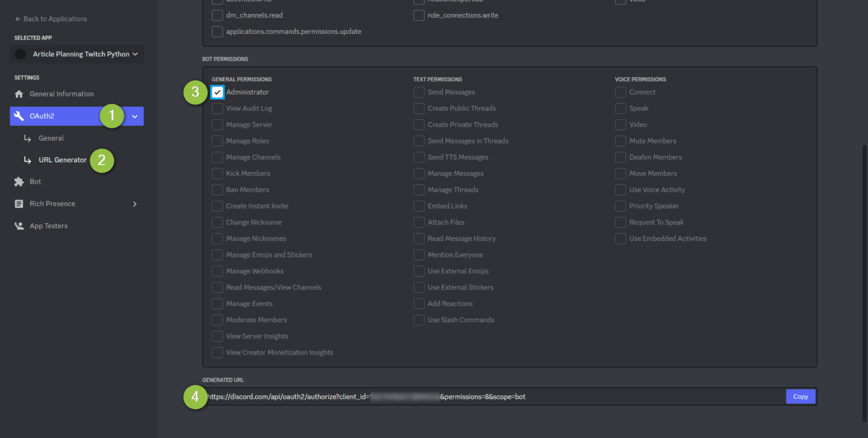Enable the Attach Files checkbox
Viewport: 868px width, 438px height.
click(x=419, y=223)
